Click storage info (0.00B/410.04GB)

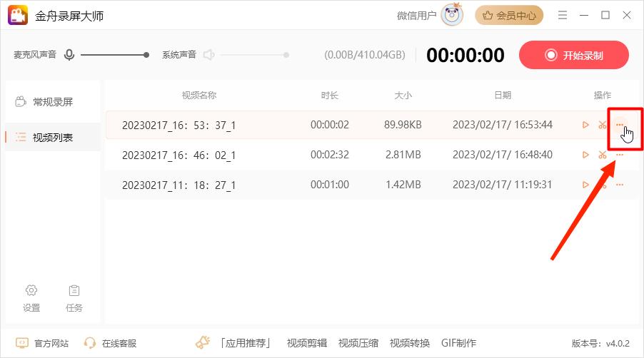pos(365,55)
